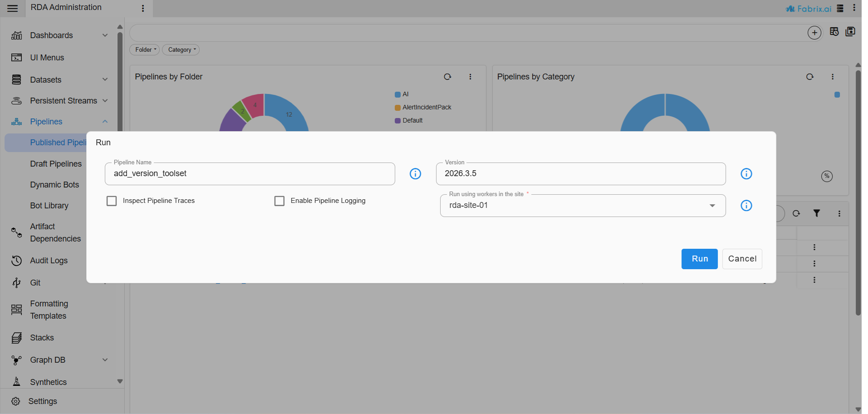Open Pipelines by Category options menu

point(832,77)
